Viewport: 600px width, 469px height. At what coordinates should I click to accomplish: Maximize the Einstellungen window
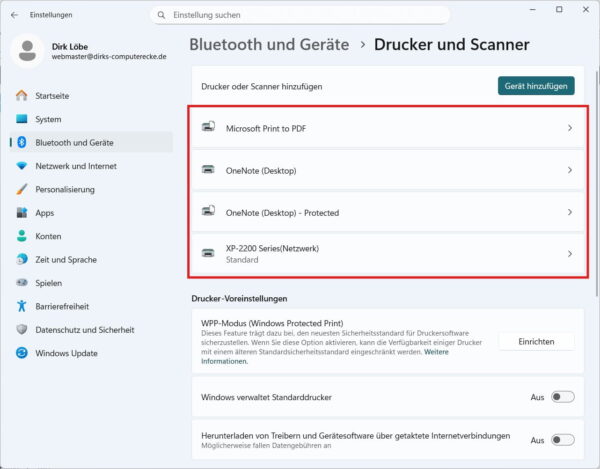click(x=559, y=9)
